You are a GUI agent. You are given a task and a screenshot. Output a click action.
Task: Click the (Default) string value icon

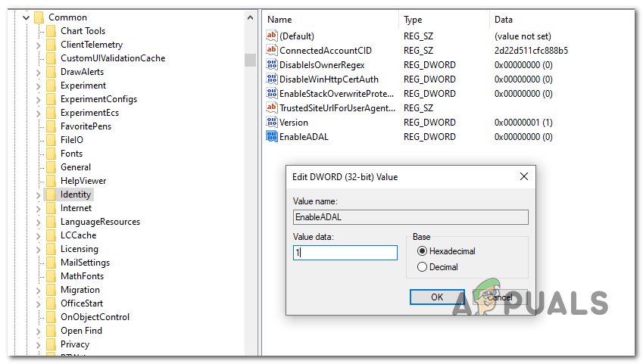click(272, 36)
